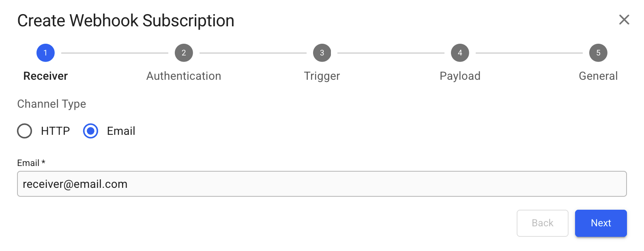Screen dimensions: 644x251
Task: Focus the receiver email input field
Action: tap(322, 184)
